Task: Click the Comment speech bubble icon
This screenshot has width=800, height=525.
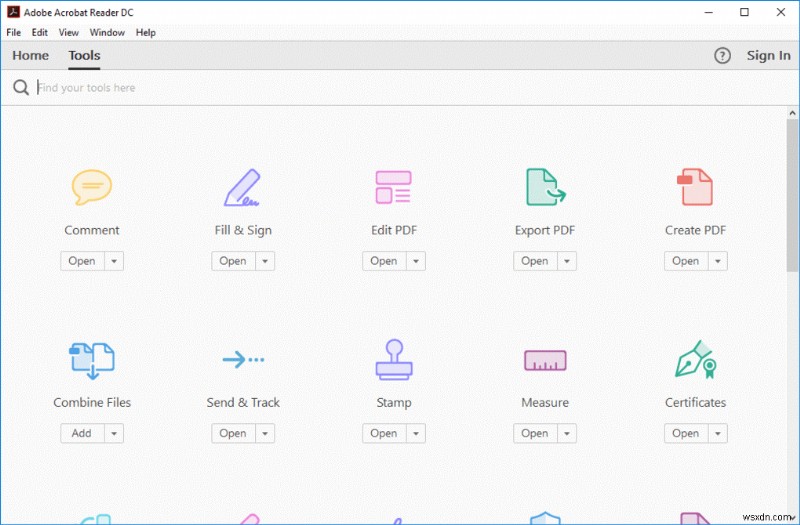Action: click(x=91, y=187)
